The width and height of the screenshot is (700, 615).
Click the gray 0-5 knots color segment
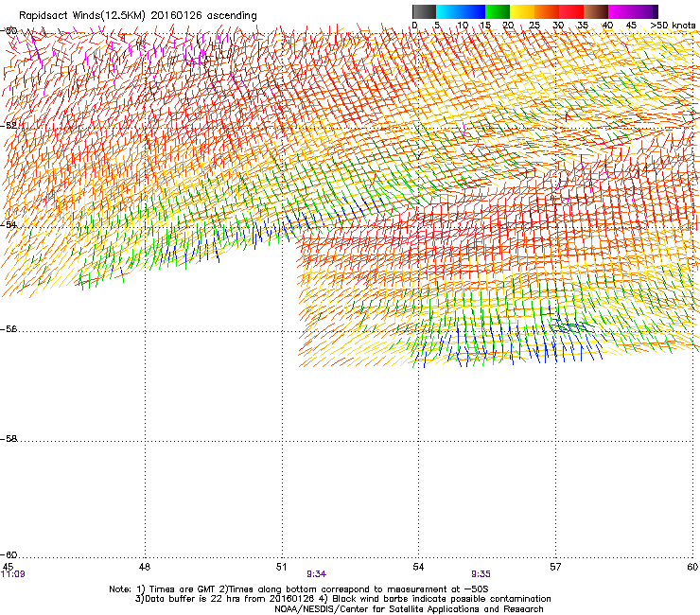click(x=424, y=11)
